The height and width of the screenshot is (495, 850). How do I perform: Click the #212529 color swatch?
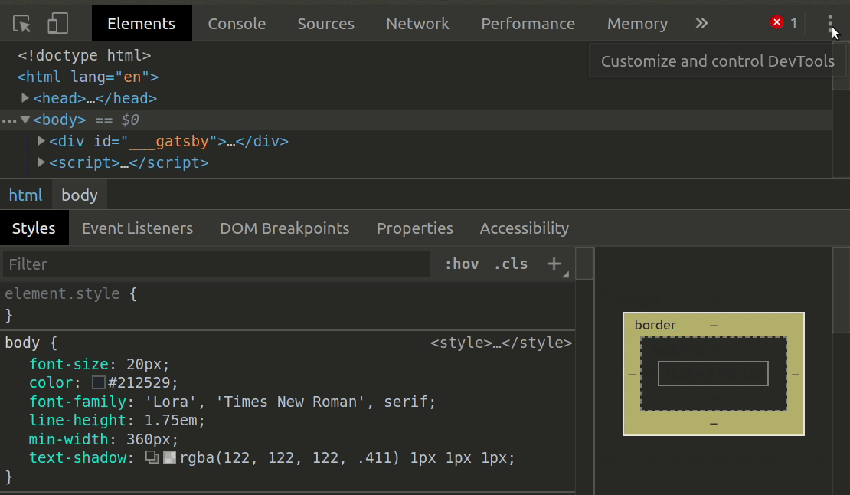(98, 382)
